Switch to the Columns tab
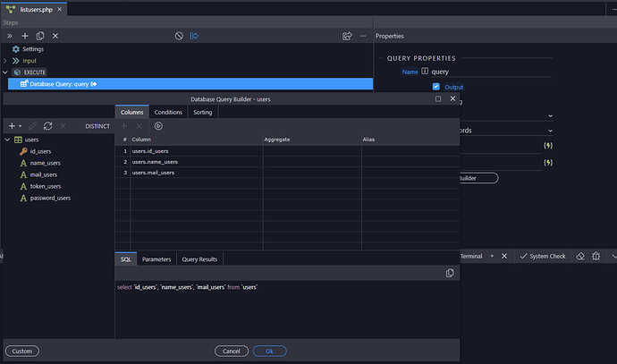This screenshot has width=617, height=364. pos(131,112)
